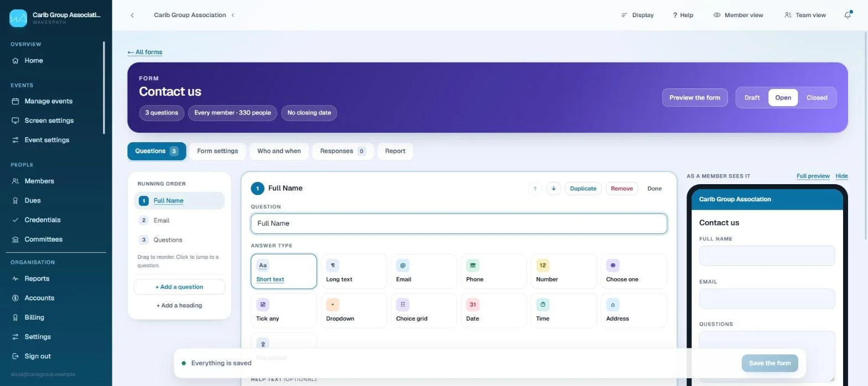This screenshot has height=386, width=868.
Task: Return to All forms
Action: (x=145, y=52)
